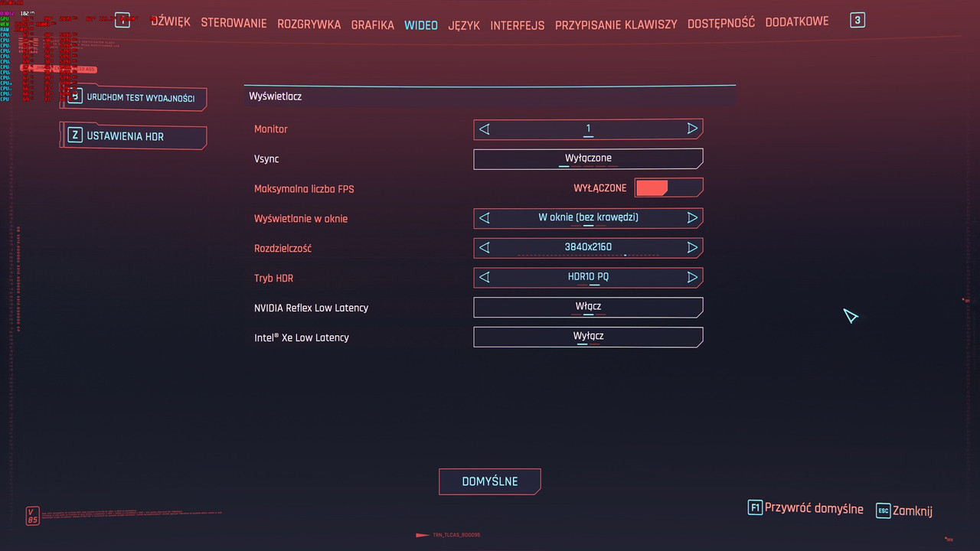Select the Vsync setting label
980x551 pixels.
click(266, 159)
